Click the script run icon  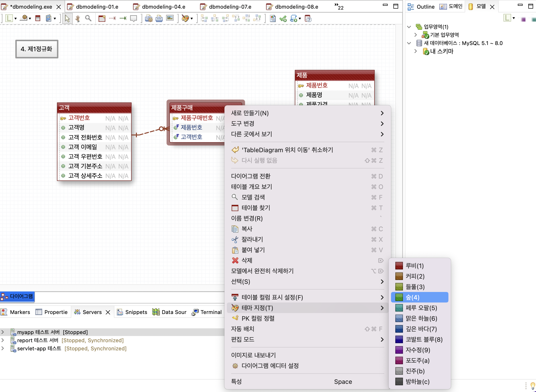pyautogui.click(x=293, y=18)
